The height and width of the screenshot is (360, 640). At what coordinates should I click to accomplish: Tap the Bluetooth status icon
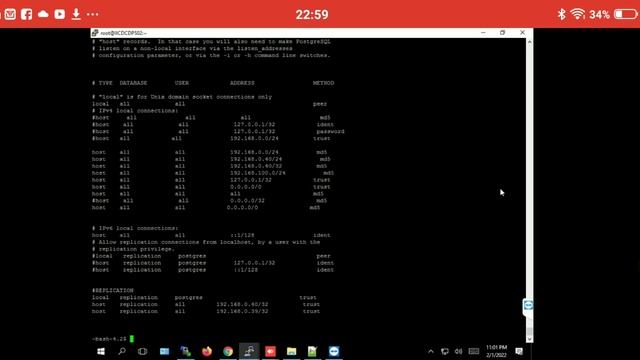click(x=562, y=14)
